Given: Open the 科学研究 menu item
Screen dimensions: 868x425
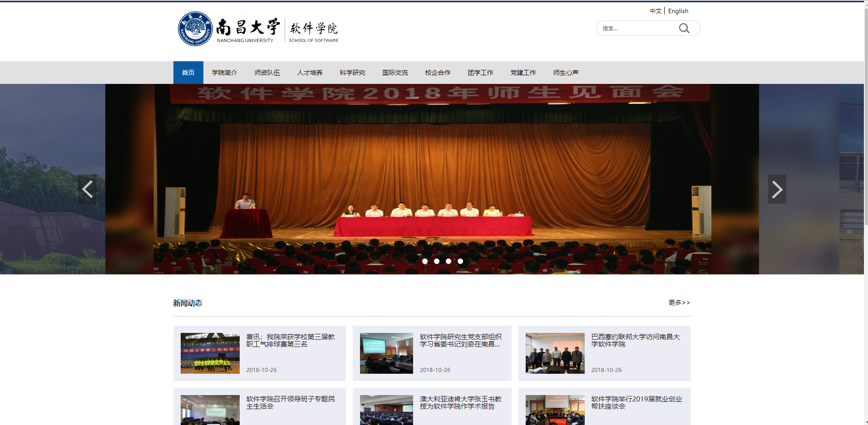Looking at the screenshot, I should tap(352, 73).
